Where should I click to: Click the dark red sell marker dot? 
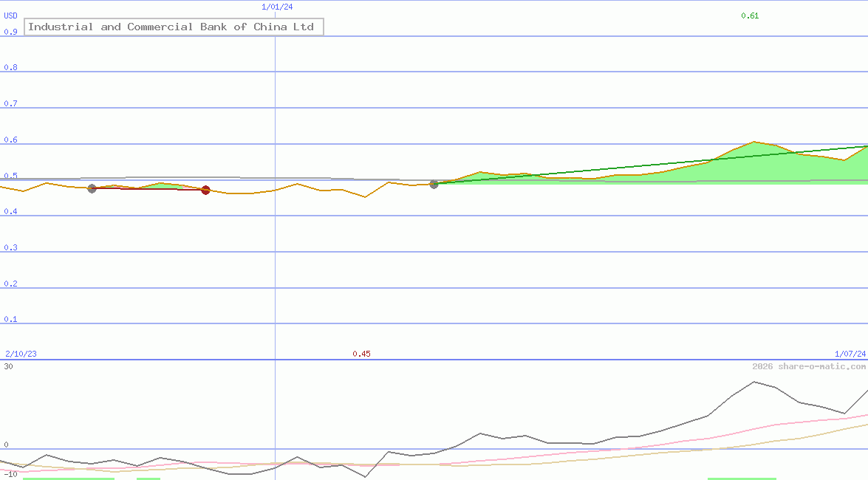205,190
